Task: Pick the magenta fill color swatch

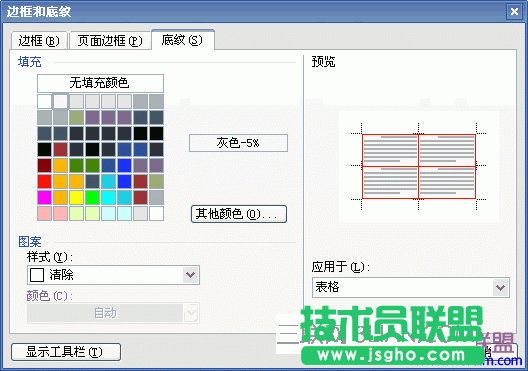Action: [x=44, y=198]
